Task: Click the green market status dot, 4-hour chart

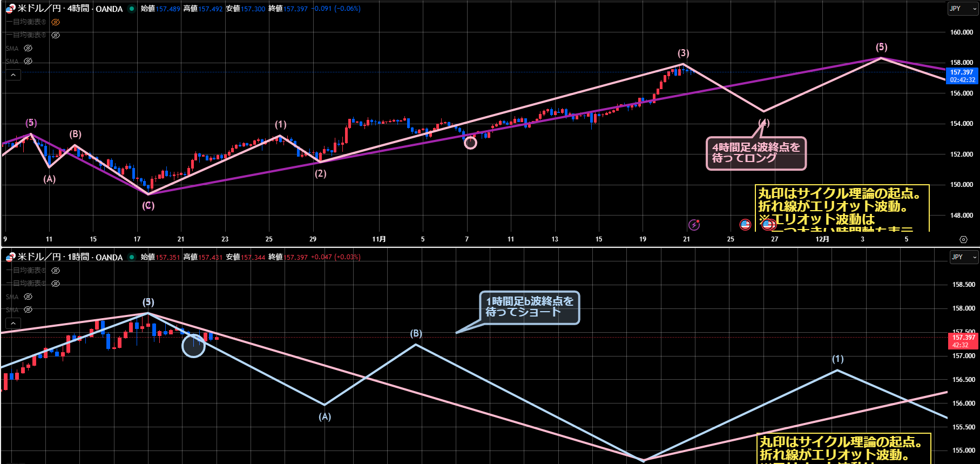Action: [132, 9]
